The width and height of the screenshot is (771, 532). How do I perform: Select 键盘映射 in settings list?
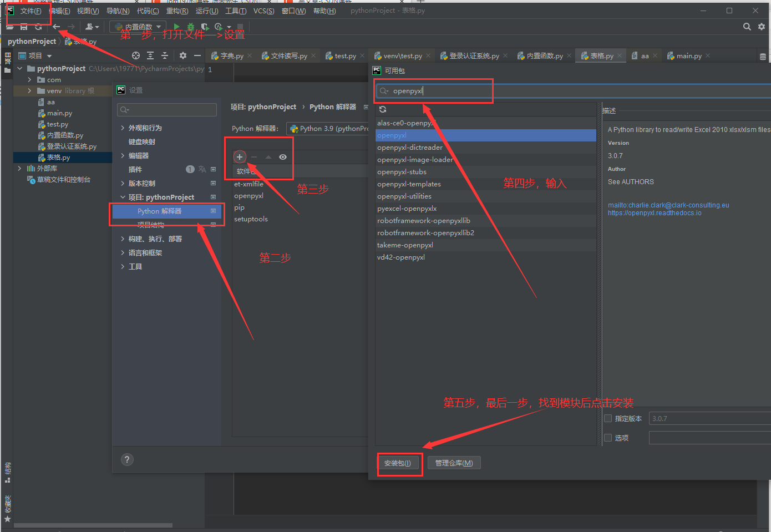(x=142, y=142)
